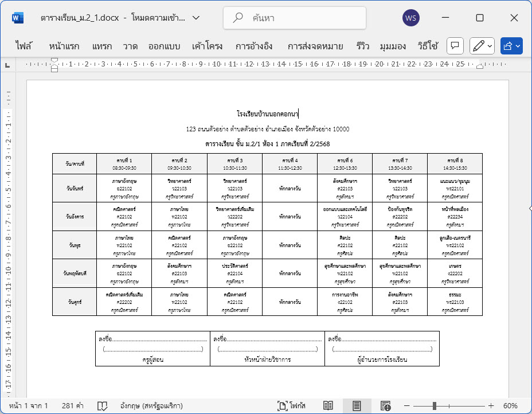Open the Comments pane speech bubble icon
The image size is (532, 414).
point(455,46)
